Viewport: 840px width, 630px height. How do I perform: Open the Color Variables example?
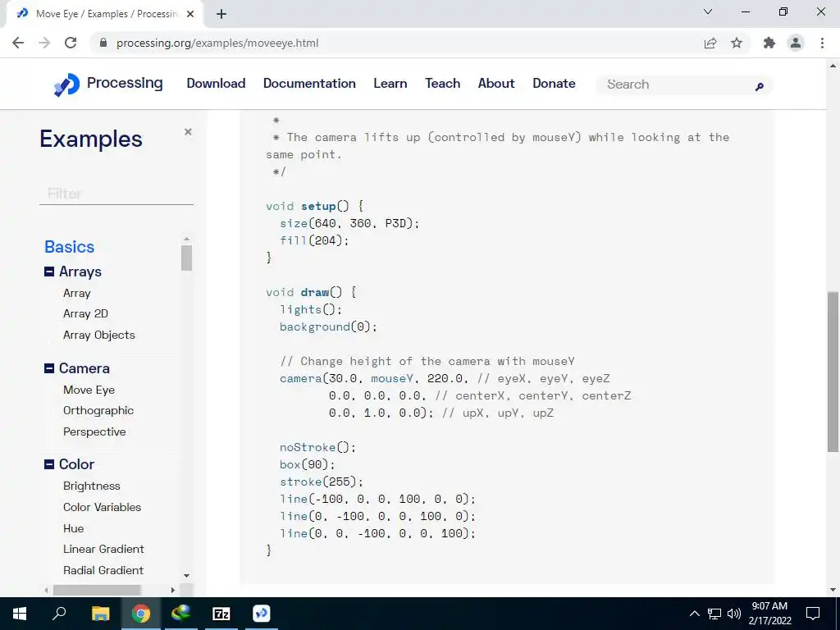(102, 507)
